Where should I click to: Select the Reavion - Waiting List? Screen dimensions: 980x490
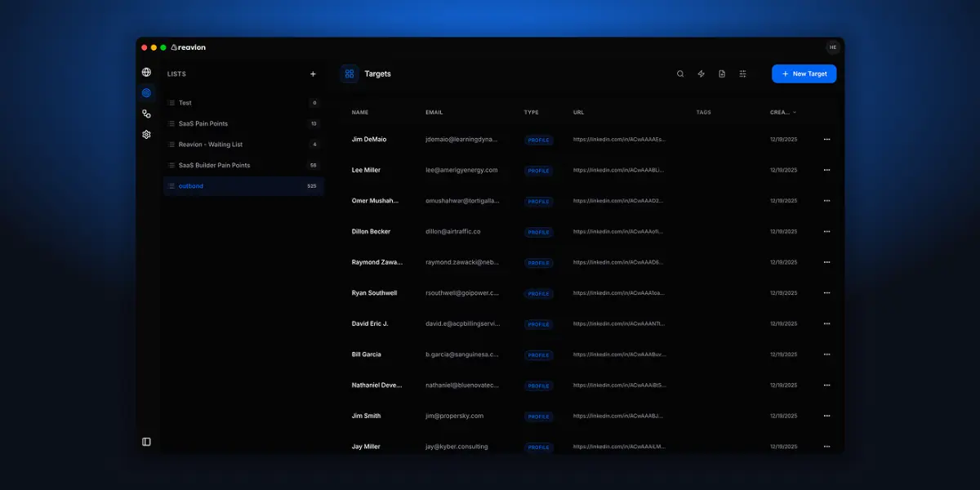coord(211,144)
